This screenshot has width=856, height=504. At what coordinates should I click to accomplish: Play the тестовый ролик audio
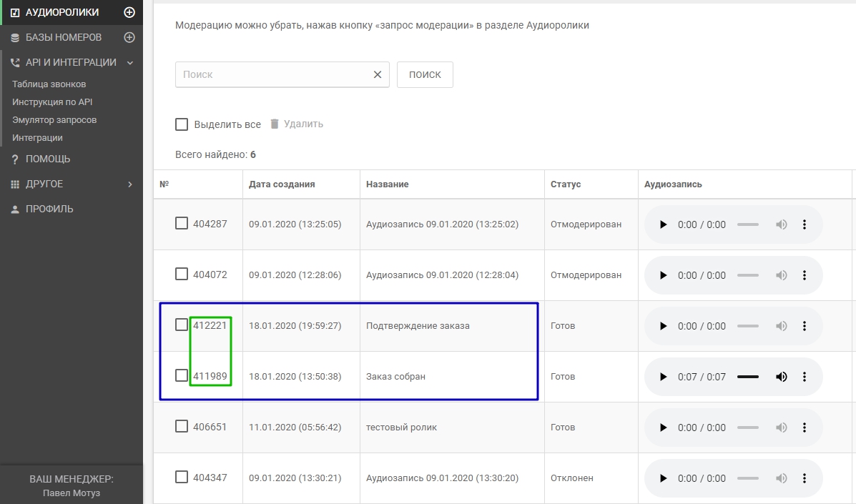(x=663, y=428)
